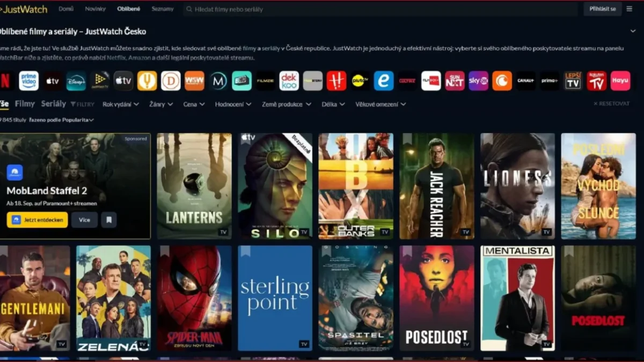Select the yellow Y-logo provider icon

tap(147, 81)
